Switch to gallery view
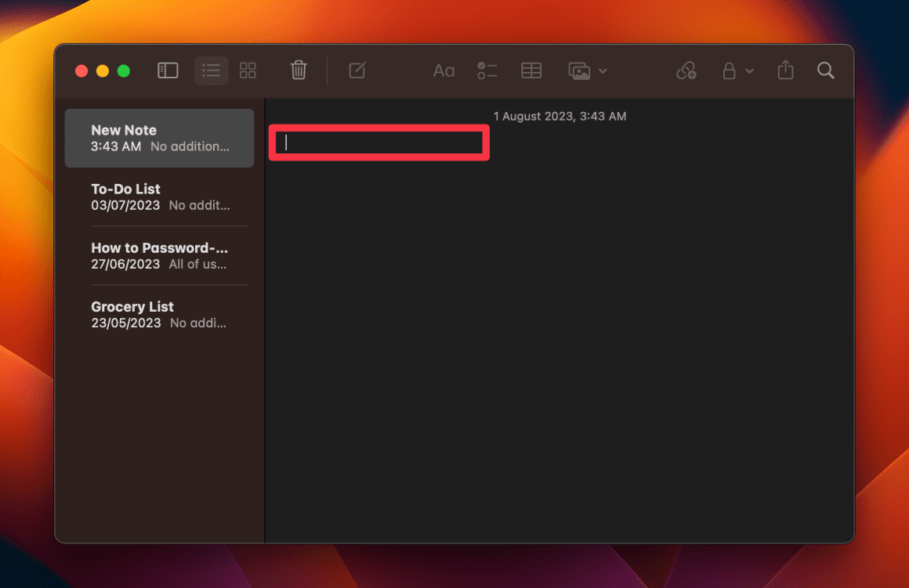 click(x=248, y=70)
